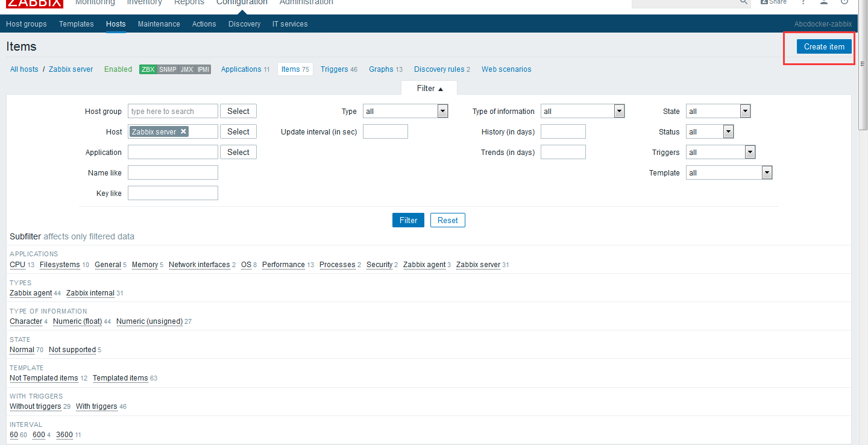
Task: Open the State dropdown
Action: 718,111
